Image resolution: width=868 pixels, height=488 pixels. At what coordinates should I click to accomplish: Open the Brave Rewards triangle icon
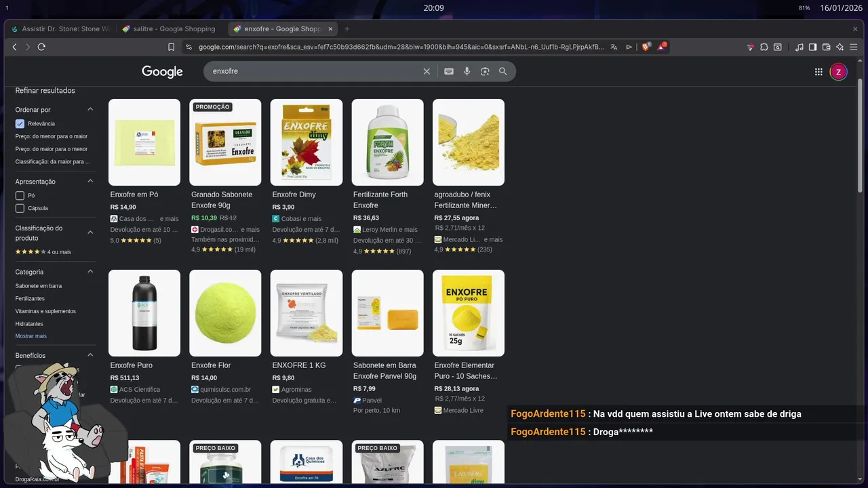tap(661, 47)
